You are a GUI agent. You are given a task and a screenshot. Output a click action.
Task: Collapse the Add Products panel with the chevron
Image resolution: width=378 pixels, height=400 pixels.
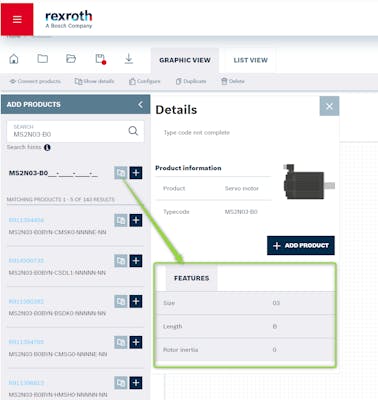(x=140, y=105)
